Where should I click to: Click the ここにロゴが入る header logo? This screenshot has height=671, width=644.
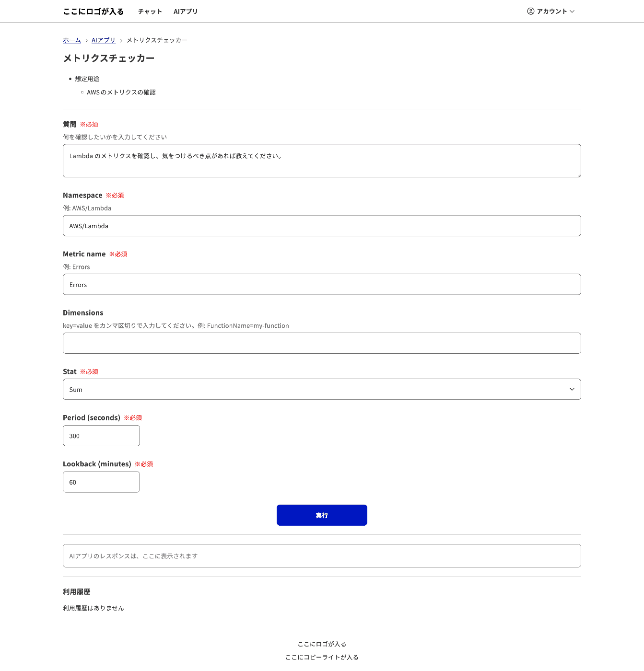point(94,12)
